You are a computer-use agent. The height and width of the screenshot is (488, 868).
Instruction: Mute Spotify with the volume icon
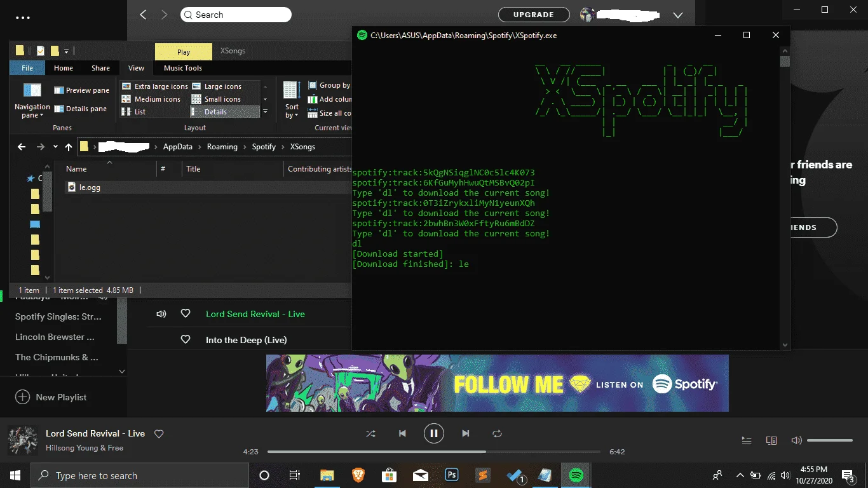pos(796,440)
